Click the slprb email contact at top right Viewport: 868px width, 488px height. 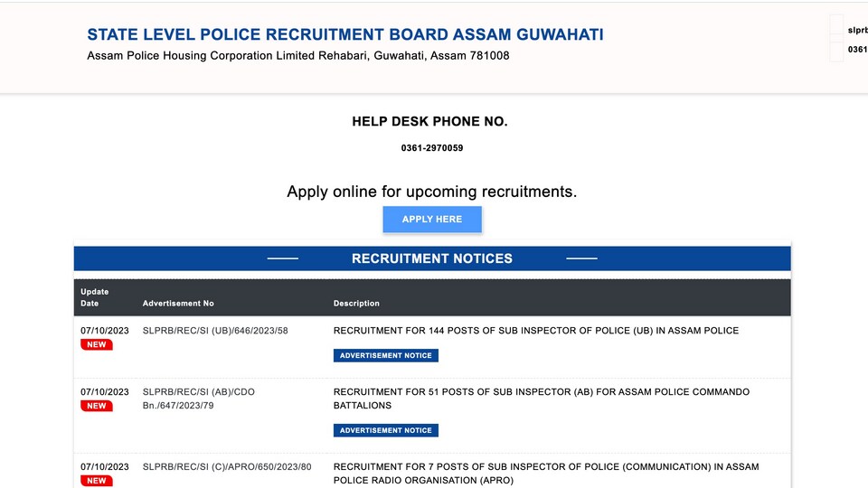pyautogui.click(x=857, y=31)
